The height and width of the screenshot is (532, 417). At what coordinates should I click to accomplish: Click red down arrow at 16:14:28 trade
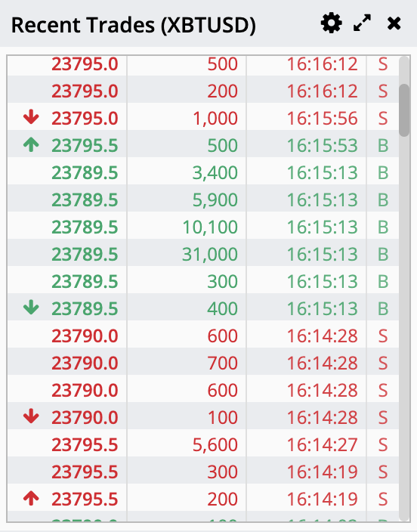pyautogui.click(x=31, y=416)
